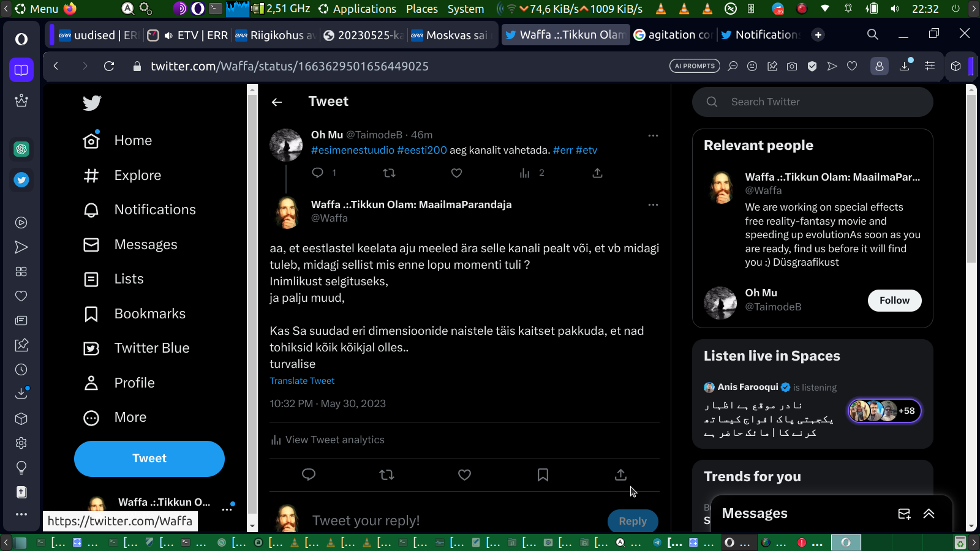Open the Explore page
Screen dimensions: 980x551
[x=122, y=175]
